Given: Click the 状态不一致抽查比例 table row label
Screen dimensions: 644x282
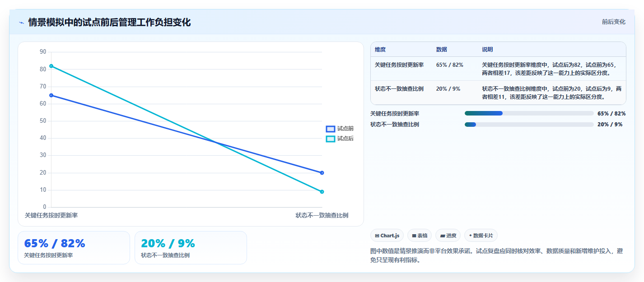Looking at the screenshot, I should click(399, 89).
